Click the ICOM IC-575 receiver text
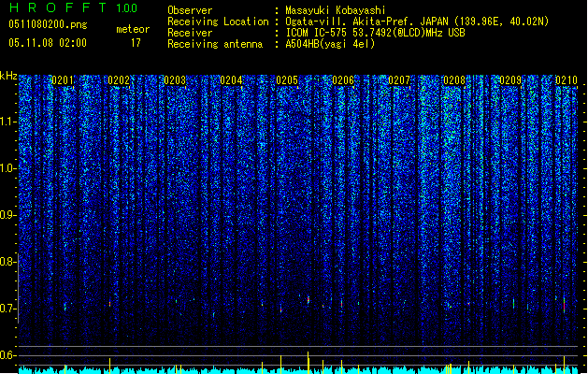 pyautogui.click(x=376, y=33)
